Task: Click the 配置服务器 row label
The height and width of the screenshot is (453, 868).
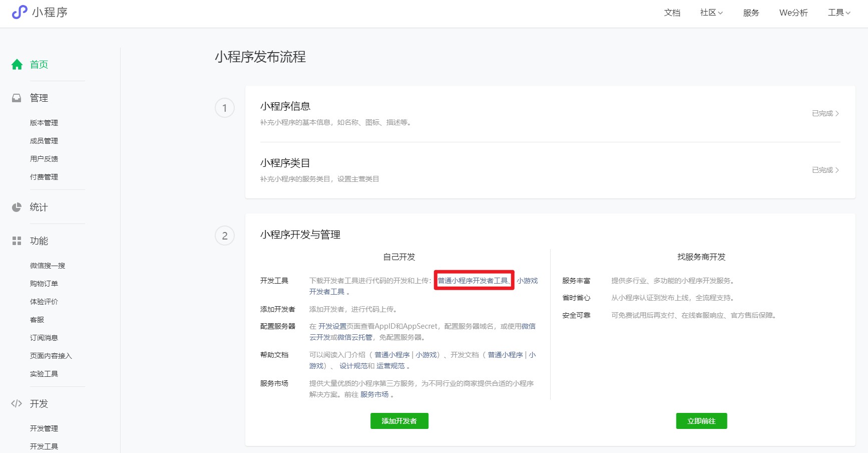Action: (278, 326)
